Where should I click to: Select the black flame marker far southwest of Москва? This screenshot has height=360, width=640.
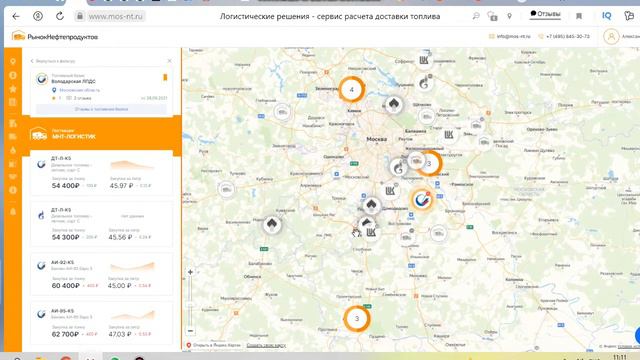click(x=272, y=224)
